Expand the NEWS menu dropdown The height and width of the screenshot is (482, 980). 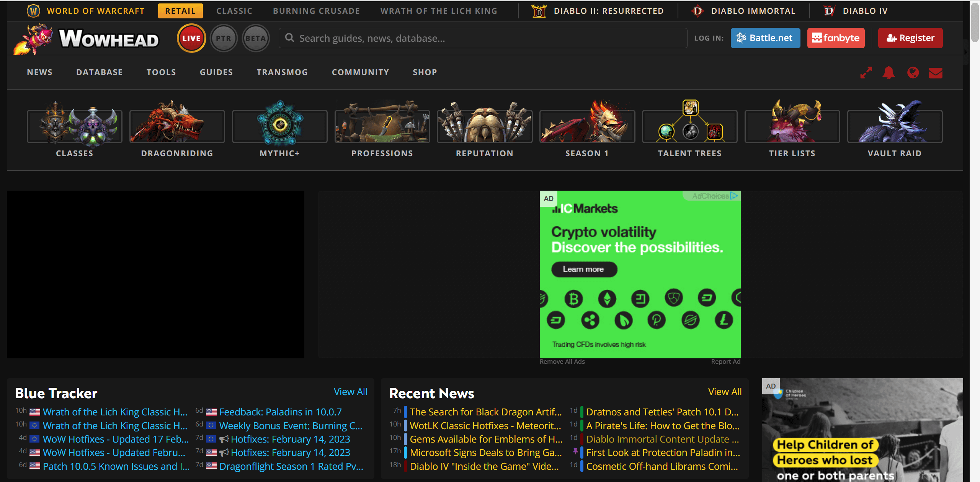point(39,71)
